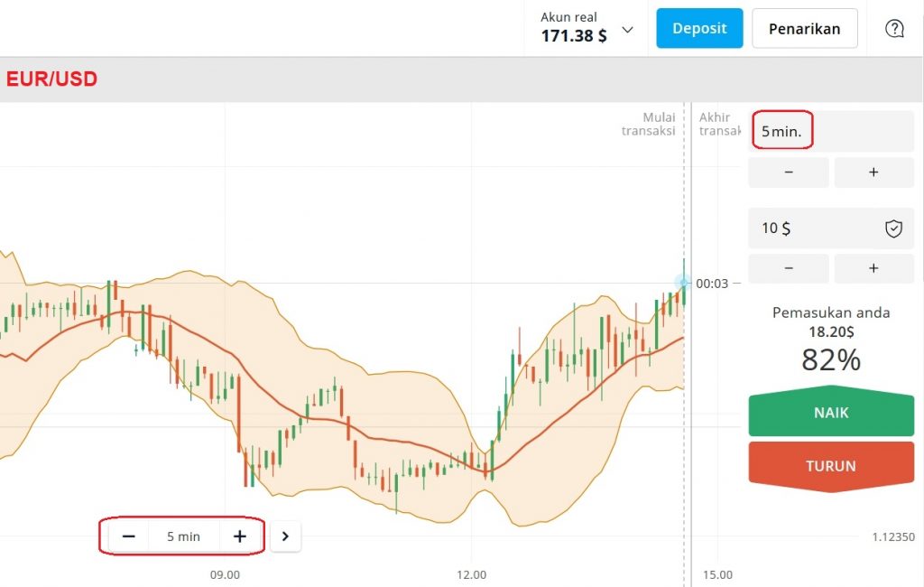Decrease trade duration with the minus icon

pos(788,172)
